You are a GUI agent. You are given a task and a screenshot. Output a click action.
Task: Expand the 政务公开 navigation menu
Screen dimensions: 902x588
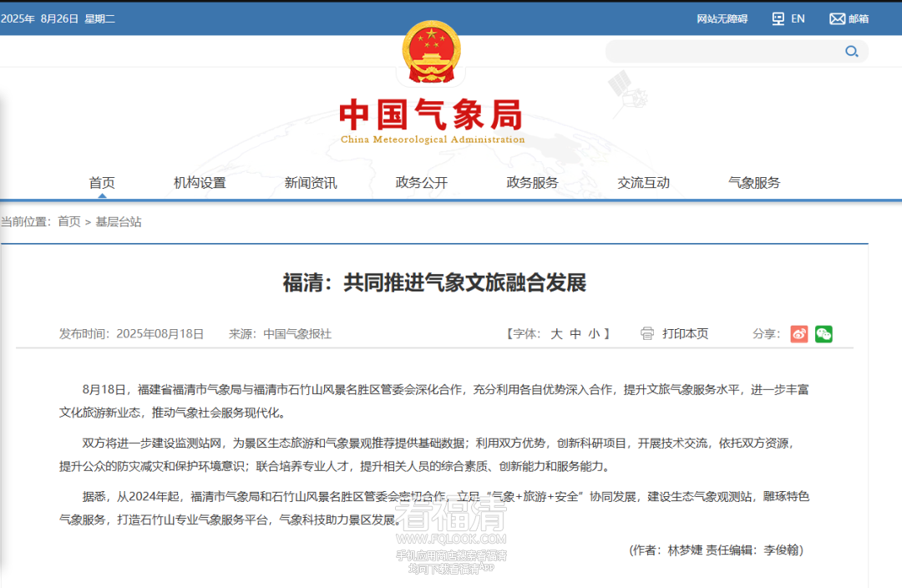[422, 183]
